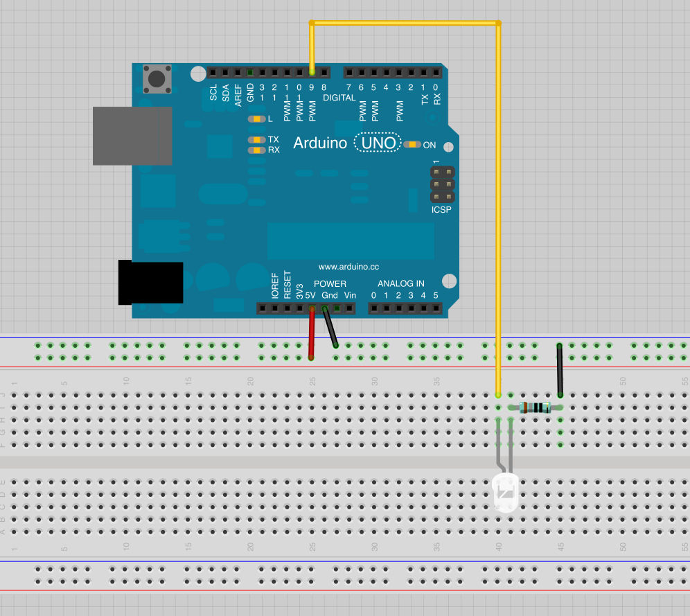
Task: Click analog input pin 0 socket
Action: [x=374, y=308]
